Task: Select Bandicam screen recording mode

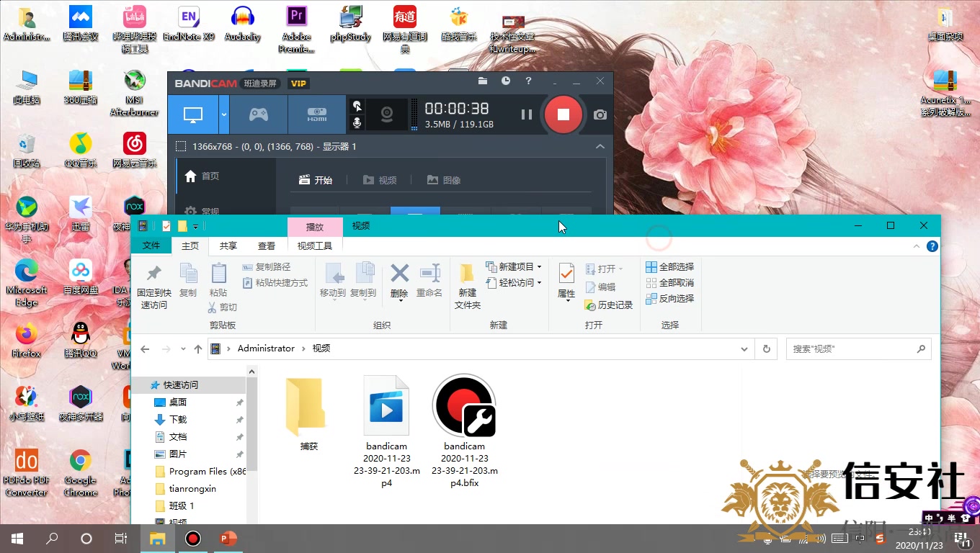Action: [193, 114]
